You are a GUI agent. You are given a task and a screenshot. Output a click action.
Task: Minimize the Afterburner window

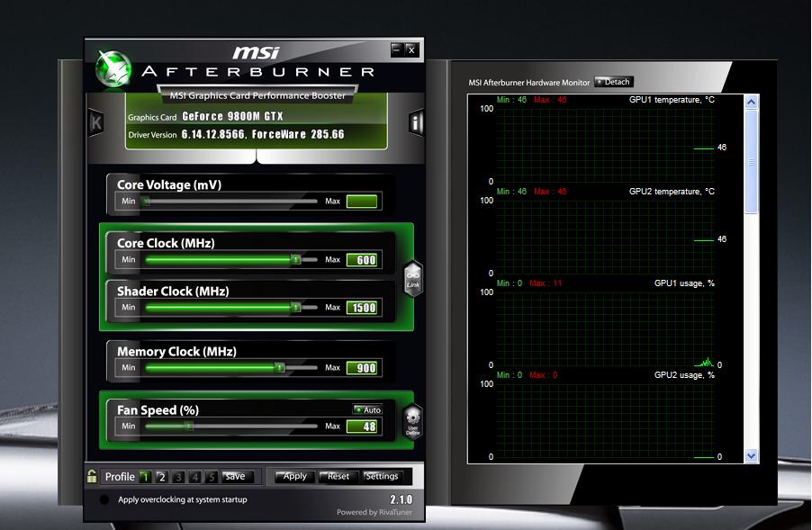pyautogui.click(x=397, y=49)
